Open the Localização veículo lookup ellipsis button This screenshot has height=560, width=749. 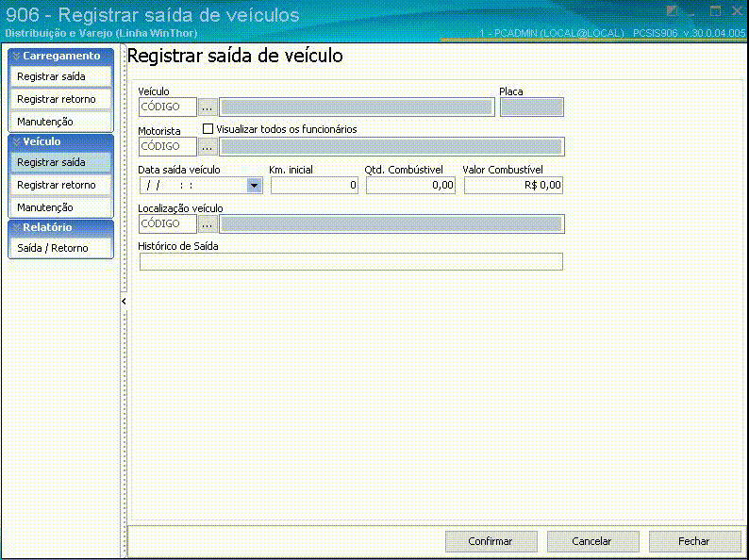pos(208,223)
